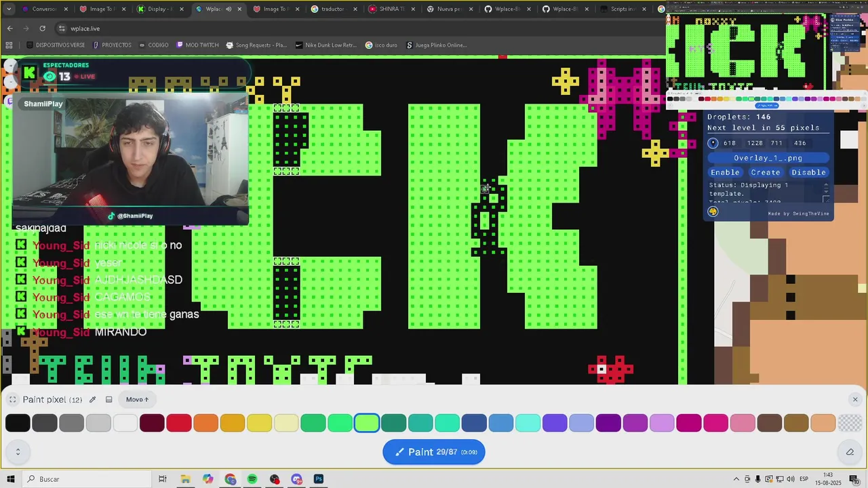
Task: Click the coordinate field showing 711
Action: pyautogui.click(x=777, y=143)
